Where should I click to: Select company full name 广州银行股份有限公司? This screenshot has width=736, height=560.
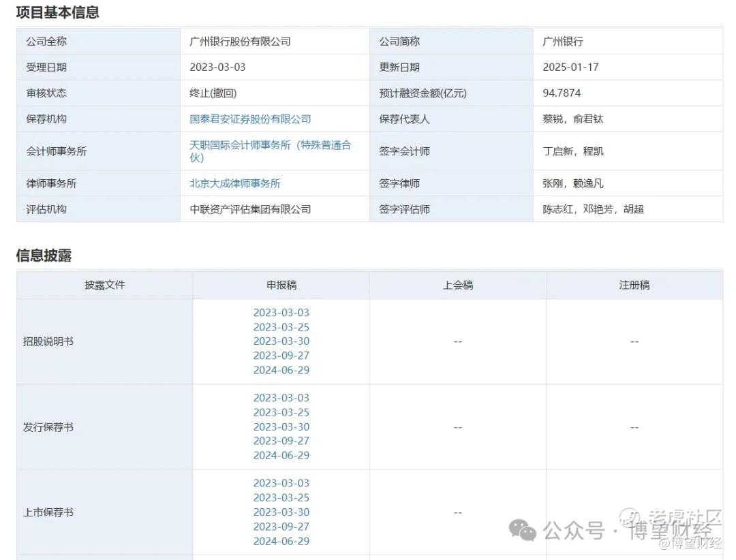(240, 42)
